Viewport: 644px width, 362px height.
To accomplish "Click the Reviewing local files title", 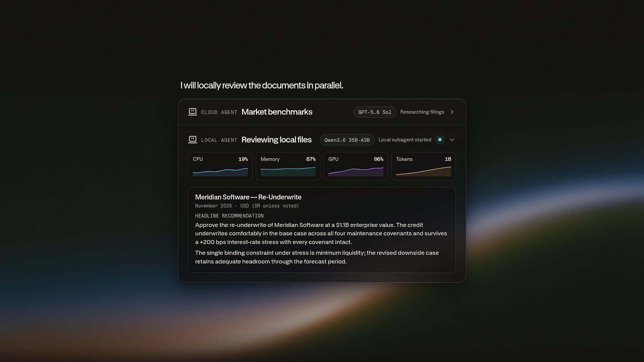I will pos(276,140).
